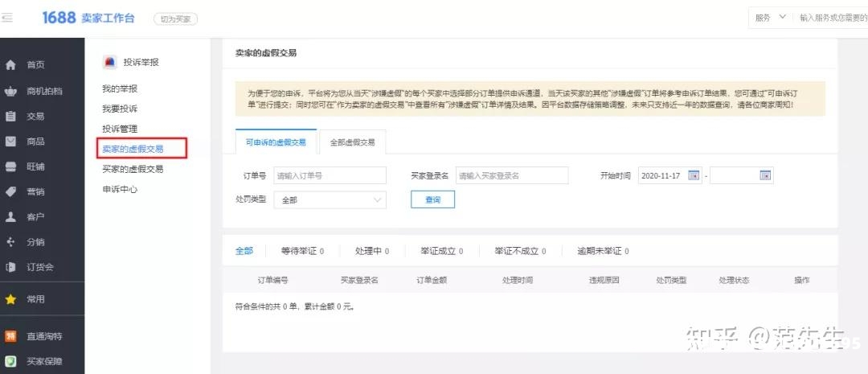Image resolution: width=868 pixels, height=374 pixels.
Task: Select the 营销 tag icon
Action: tap(10, 191)
